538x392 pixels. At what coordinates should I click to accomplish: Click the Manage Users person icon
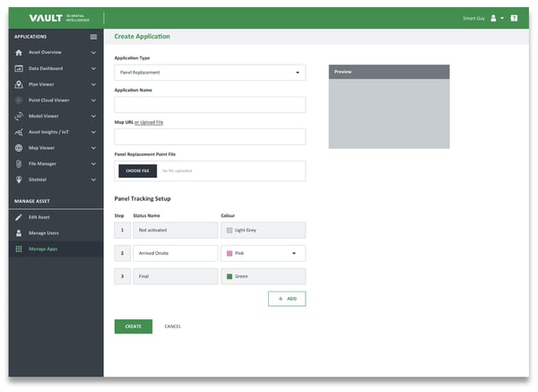coord(19,233)
